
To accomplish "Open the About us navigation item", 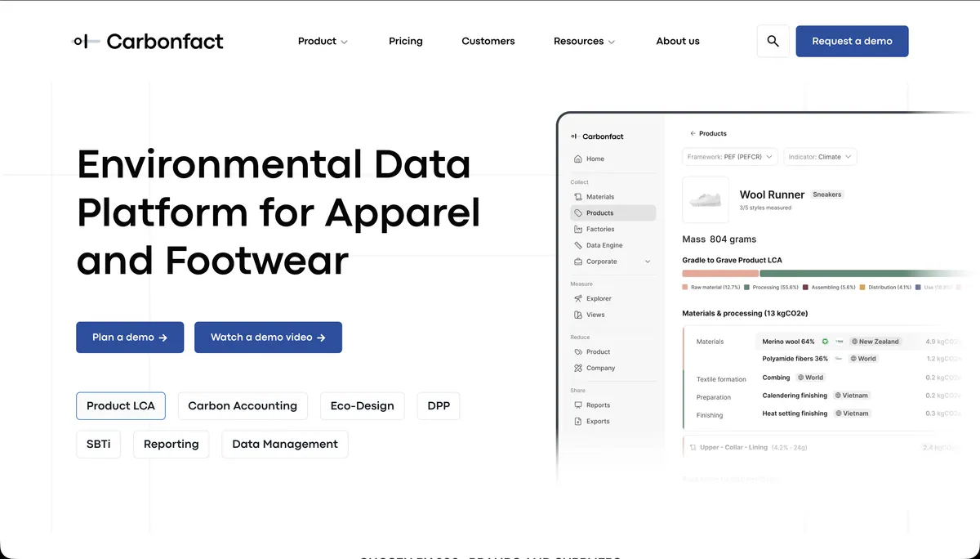I will pyautogui.click(x=678, y=41).
